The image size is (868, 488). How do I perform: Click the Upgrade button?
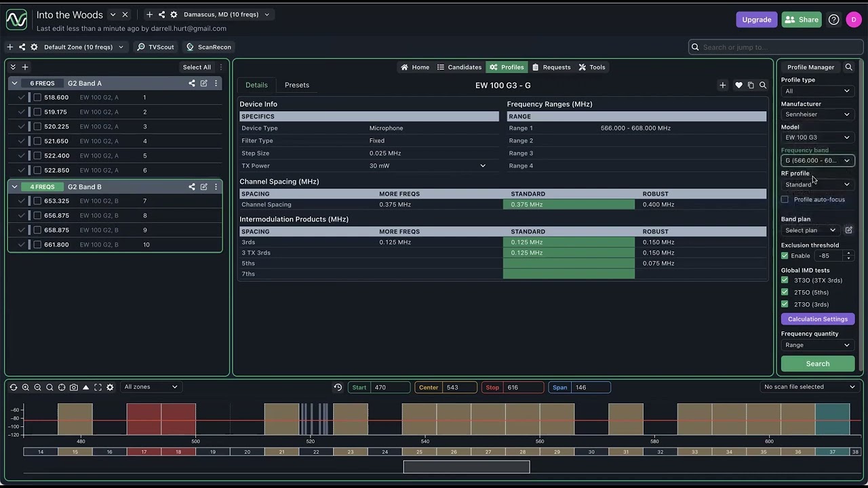click(757, 20)
